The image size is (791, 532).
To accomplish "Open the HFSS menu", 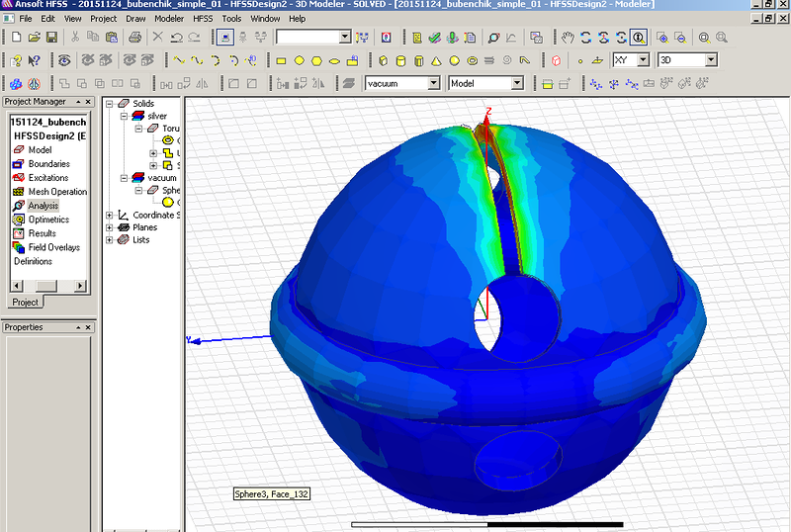I will (x=202, y=18).
